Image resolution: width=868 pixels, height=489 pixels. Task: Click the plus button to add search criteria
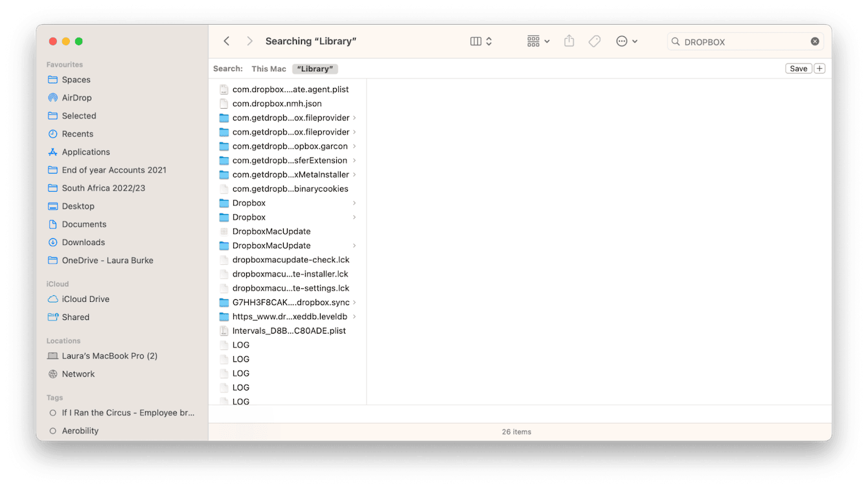pyautogui.click(x=819, y=68)
